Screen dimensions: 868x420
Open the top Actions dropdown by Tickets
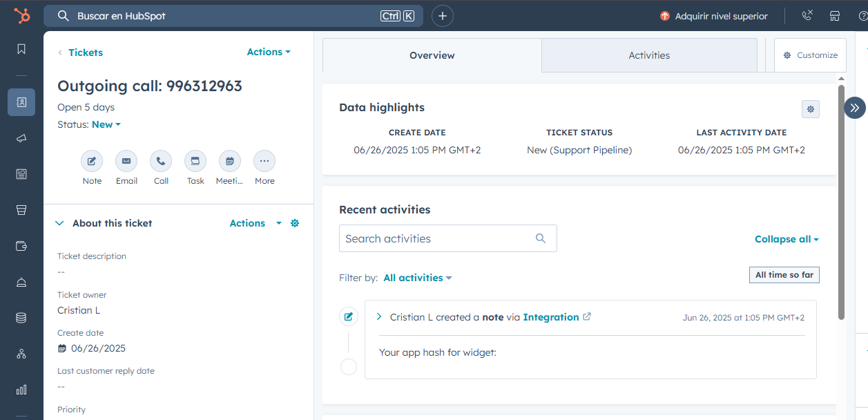coord(269,52)
